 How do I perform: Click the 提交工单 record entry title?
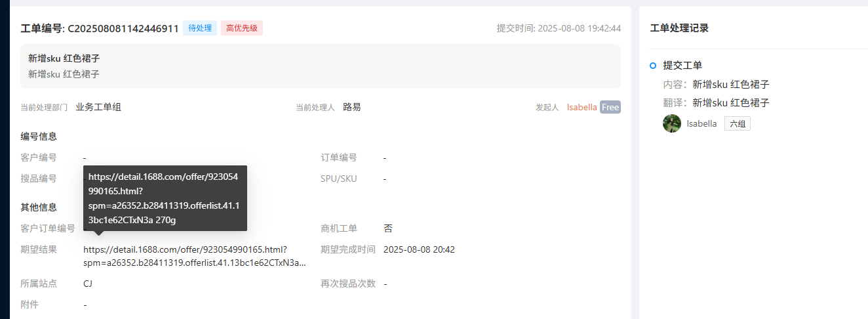pyautogui.click(x=682, y=66)
